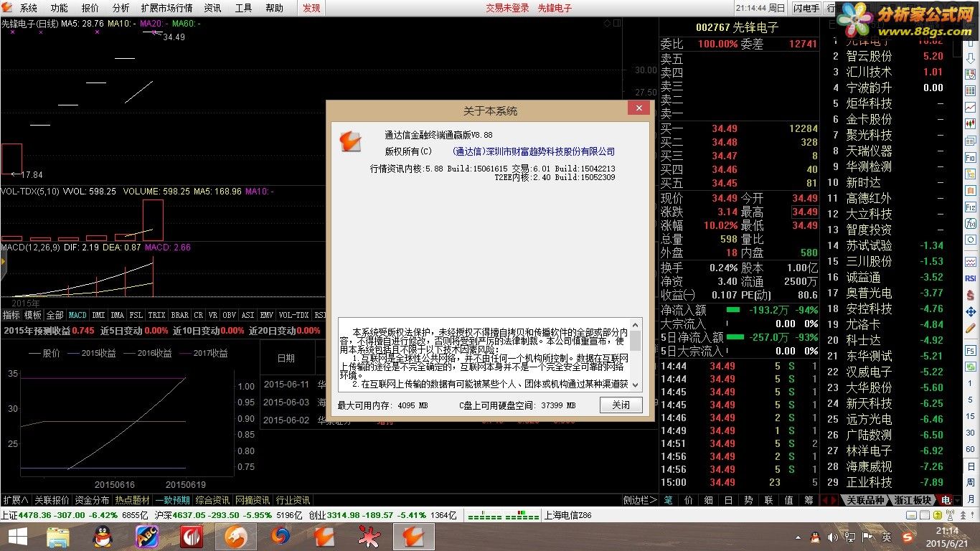Select the VOL-TDX indicator tab
This screenshot has width=980, height=551.
click(293, 315)
